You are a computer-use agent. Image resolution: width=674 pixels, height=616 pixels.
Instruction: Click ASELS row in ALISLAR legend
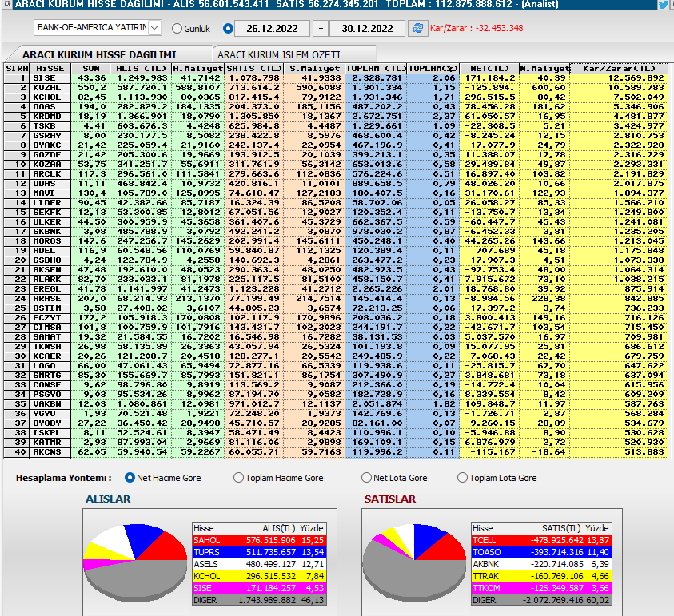pos(259,564)
